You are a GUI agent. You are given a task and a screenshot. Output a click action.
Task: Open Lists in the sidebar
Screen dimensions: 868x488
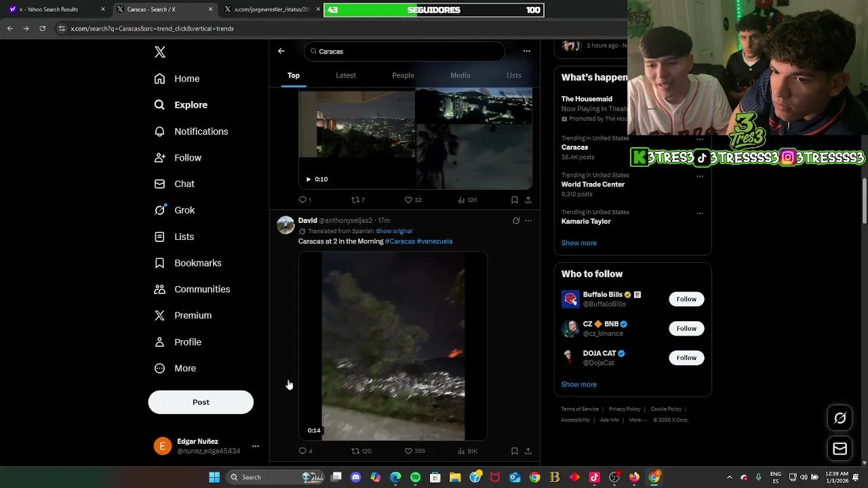(174, 237)
